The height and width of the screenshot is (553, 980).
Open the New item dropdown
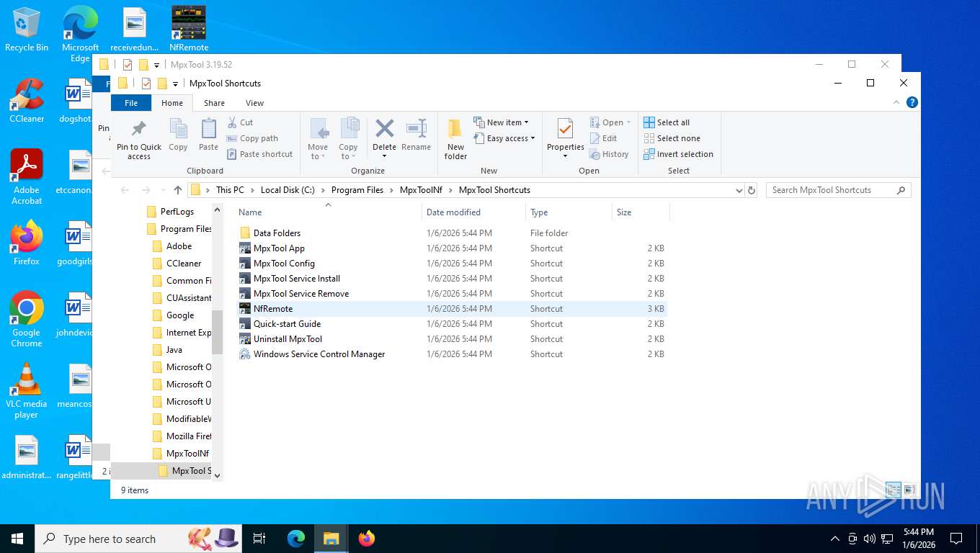tap(502, 122)
